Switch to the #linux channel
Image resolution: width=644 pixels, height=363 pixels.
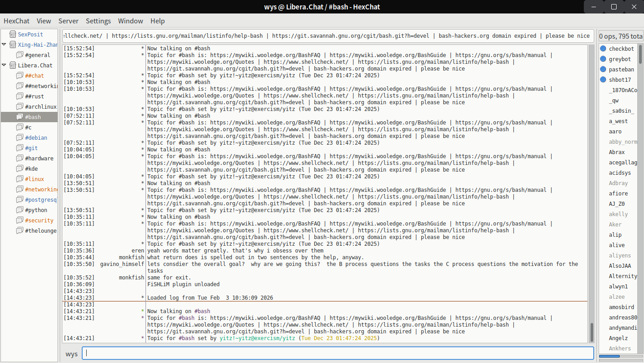point(35,179)
